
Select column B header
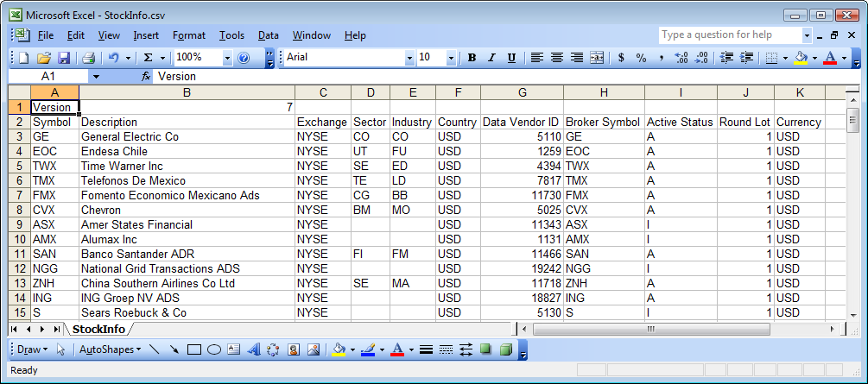point(187,92)
